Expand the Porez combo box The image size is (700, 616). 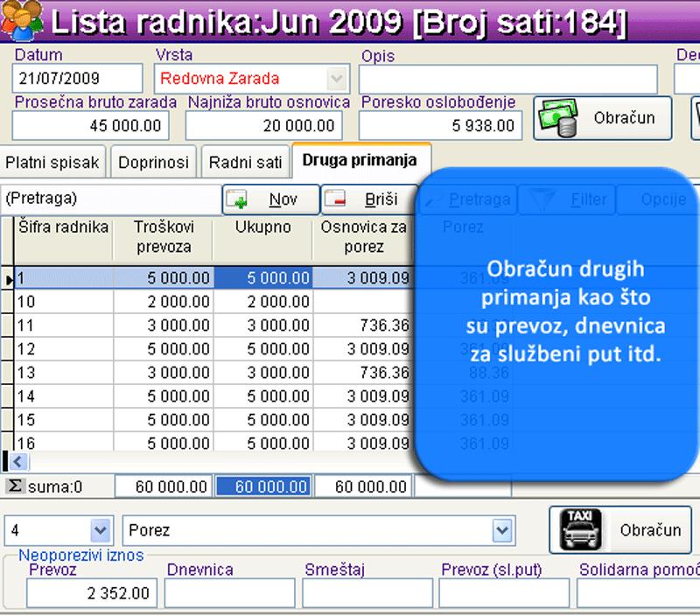(x=501, y=530)
